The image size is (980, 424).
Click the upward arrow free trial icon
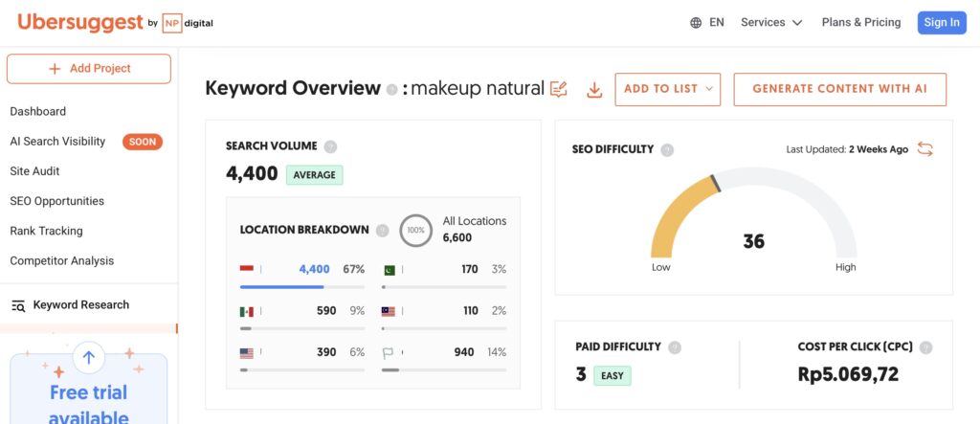pos(89,358)
